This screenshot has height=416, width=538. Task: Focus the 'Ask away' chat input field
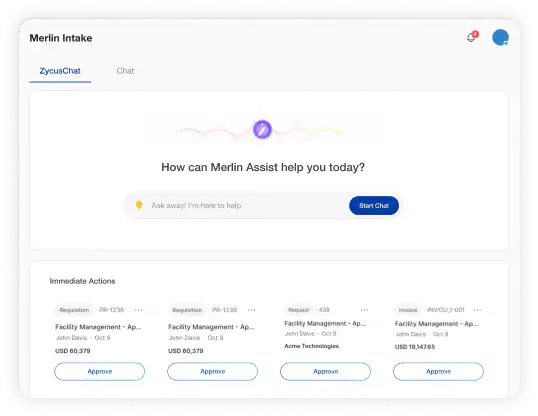pyautogui.click(x=248, y=206)
